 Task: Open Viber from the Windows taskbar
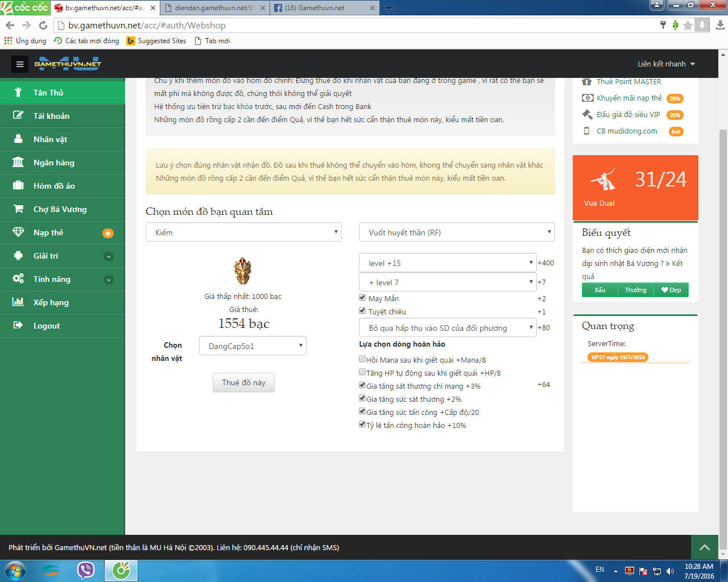(86, 570)
